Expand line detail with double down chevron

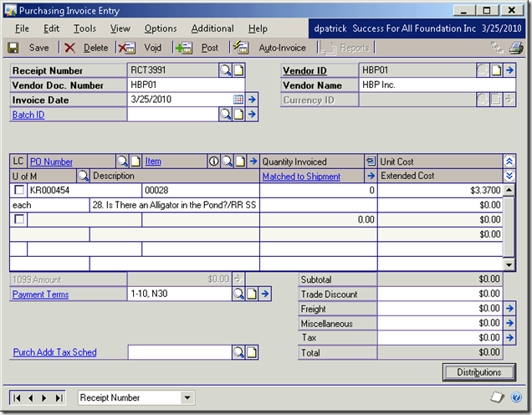point(509,176)
